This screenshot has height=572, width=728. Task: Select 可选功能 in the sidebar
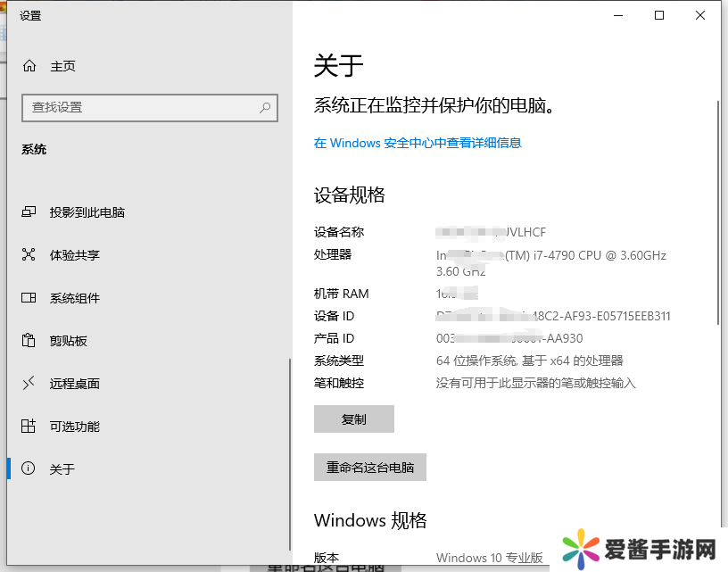point(74,427)
